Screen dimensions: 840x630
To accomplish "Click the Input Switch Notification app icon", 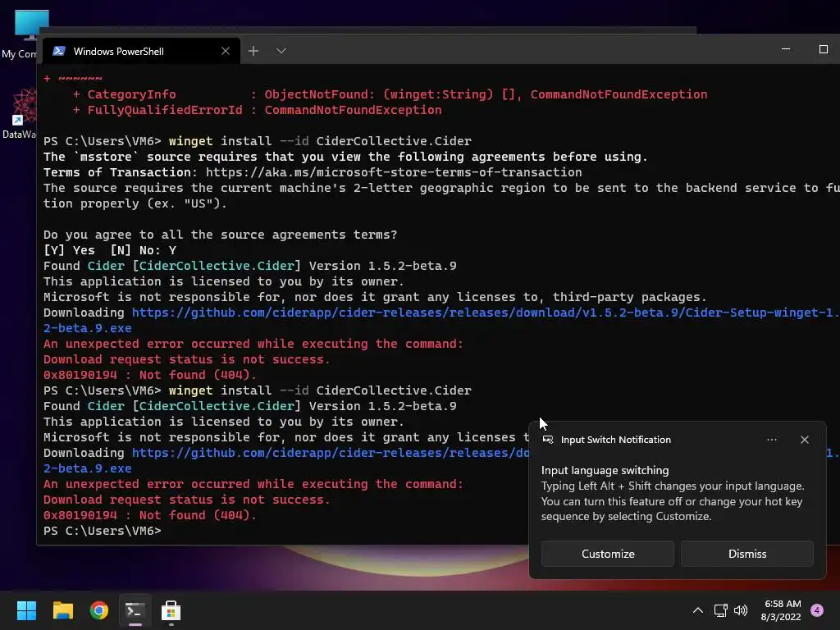I will (547, 440).
